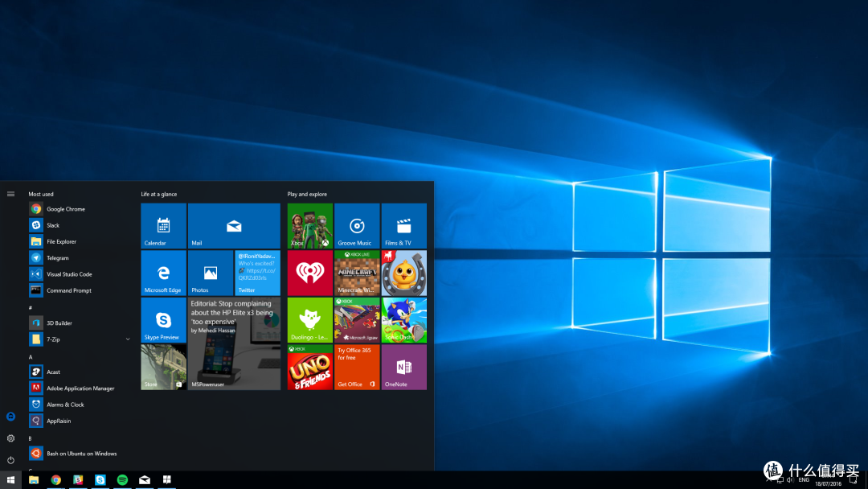868x489 pixels.
Task: Switch to Chrome on the taskbar
Action: tap(56, 479)
